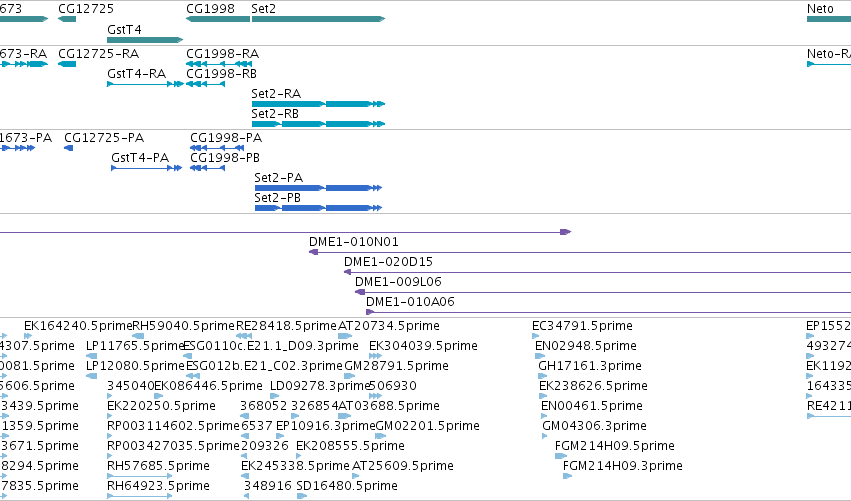
Task: Click EST EK164240.5prime
Action: point(78,326)
